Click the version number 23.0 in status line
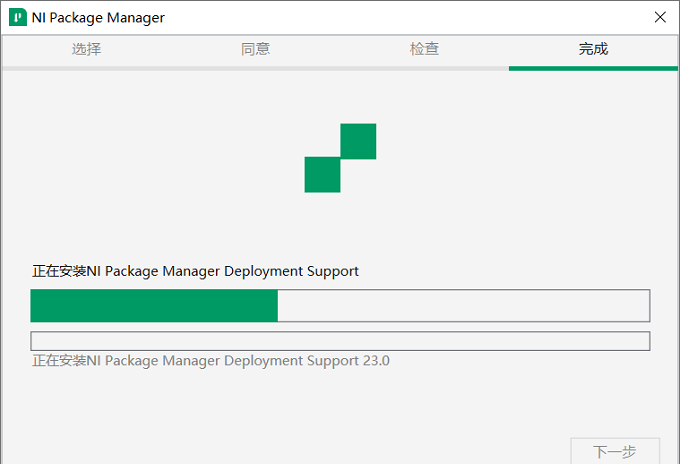680x464 pixels. coord(376,361)
